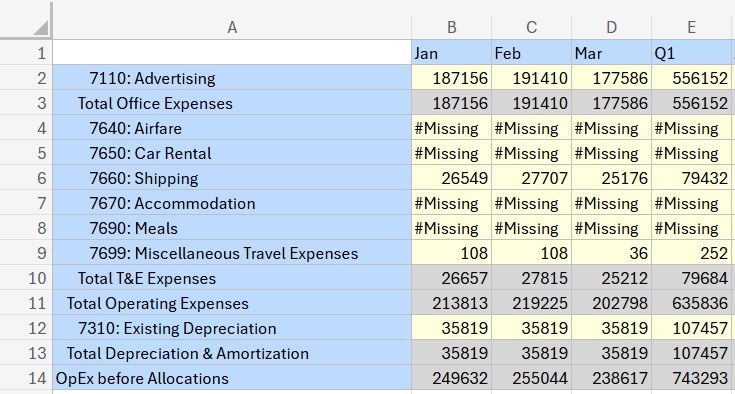Select Total Depreciation & Amortization label cell
Screen dimensions: 735x394
pyautogui.click(x=232, y=353)
